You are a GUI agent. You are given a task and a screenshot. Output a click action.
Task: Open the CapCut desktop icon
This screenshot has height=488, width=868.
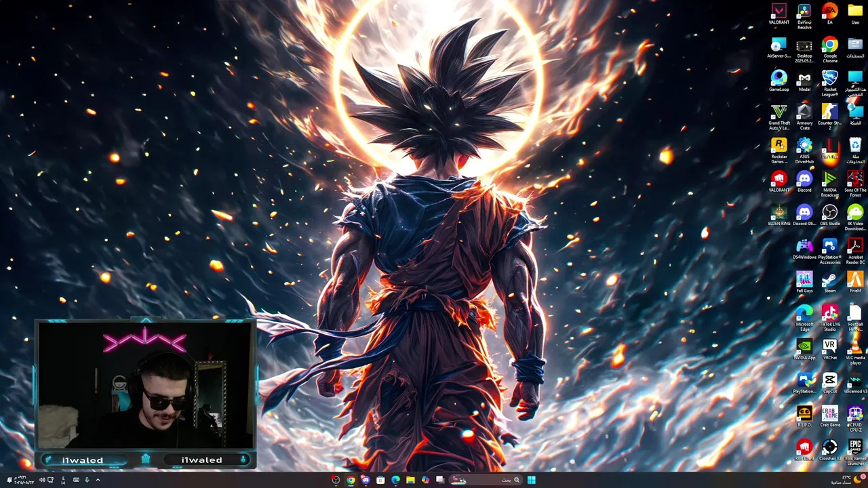[830, 384]
